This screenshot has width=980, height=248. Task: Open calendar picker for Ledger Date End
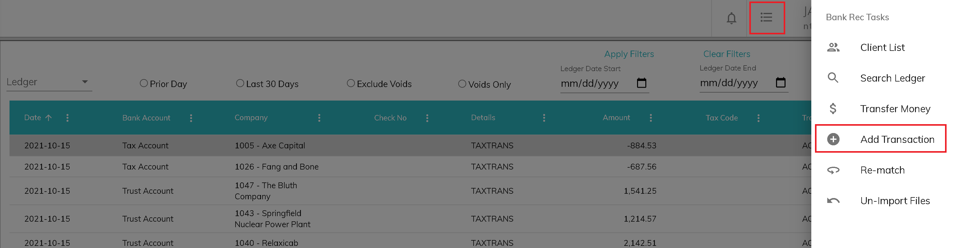(x=780, y=82)
